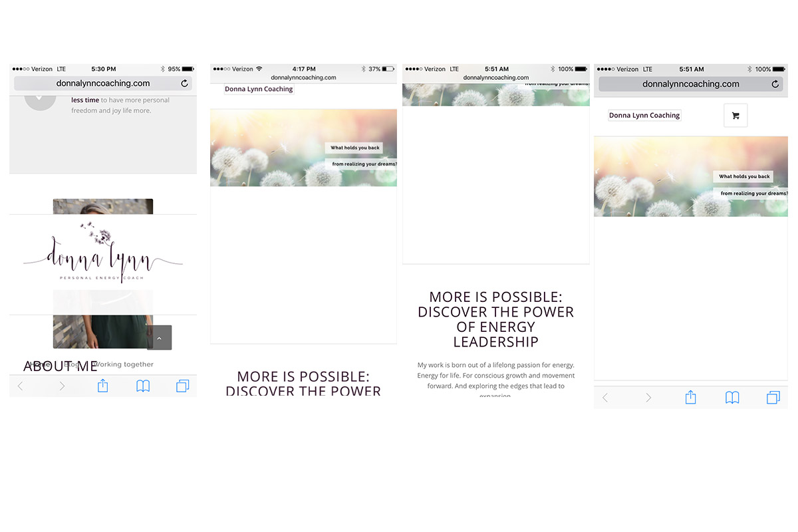
Task: Tap the dandelion banner in the 4:17 PM screenshot
Action: (x=303, y=148)
